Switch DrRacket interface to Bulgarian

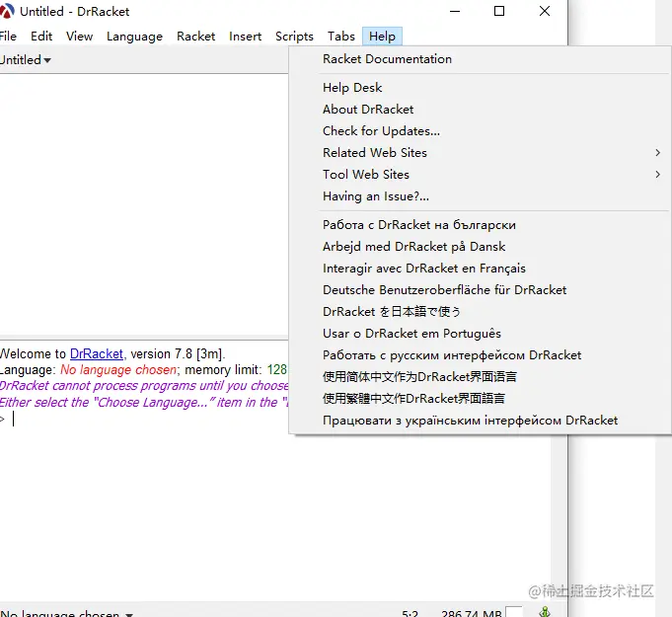(x=480, y=225)
